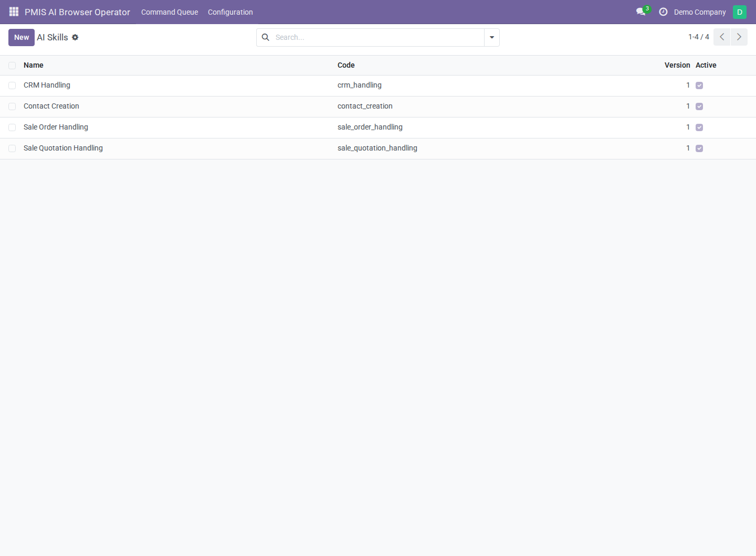Click the AI Skills gear actions icon
Image resolution: width=756 pixels, height=556 pixels.
pyautogui.click(x=75, y=37)
